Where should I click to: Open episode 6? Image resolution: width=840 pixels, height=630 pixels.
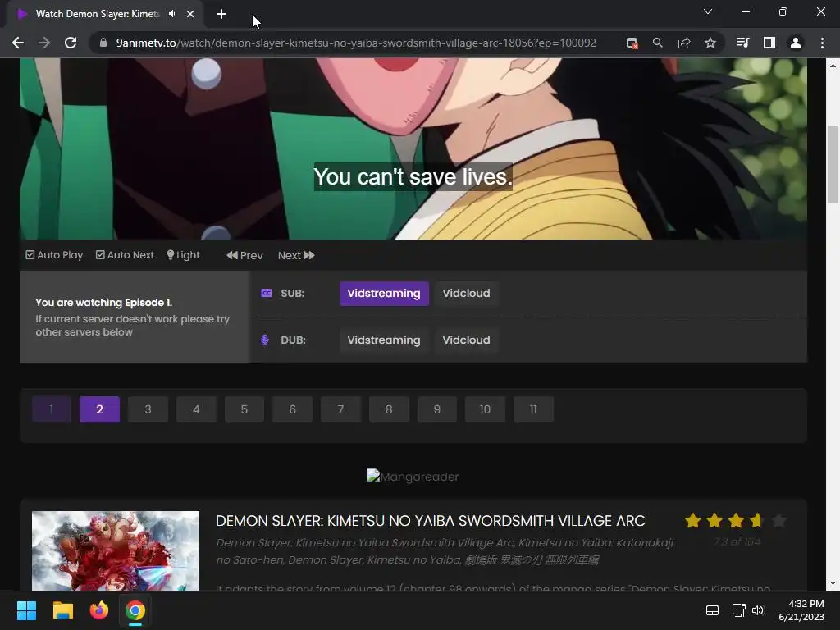pyautogui.click(x=293, y=410)
